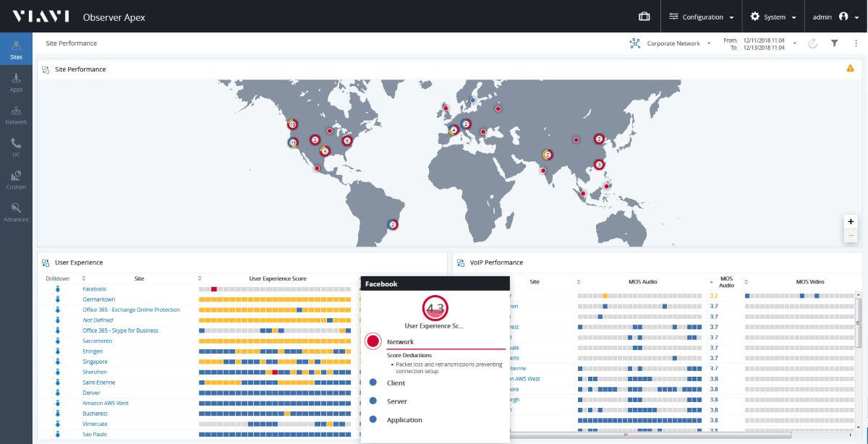Screen dimensions: 868x444
Task: Open the UC section
Action: point(16,147)
